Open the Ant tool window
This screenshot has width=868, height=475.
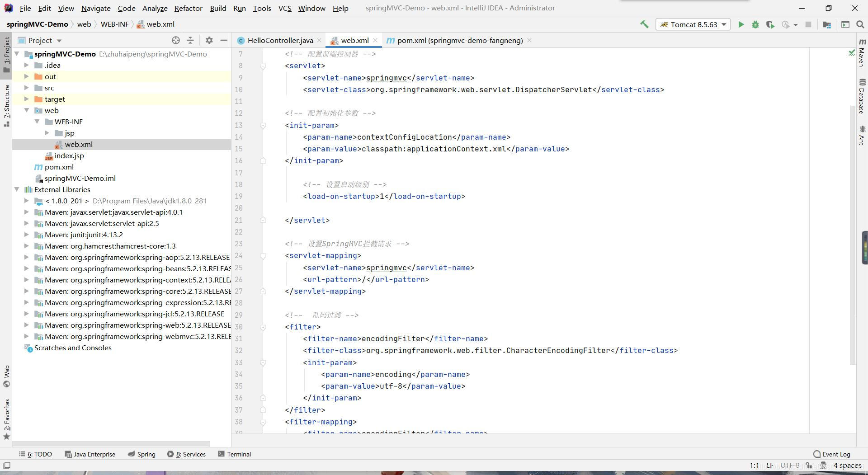coord(862,136)
